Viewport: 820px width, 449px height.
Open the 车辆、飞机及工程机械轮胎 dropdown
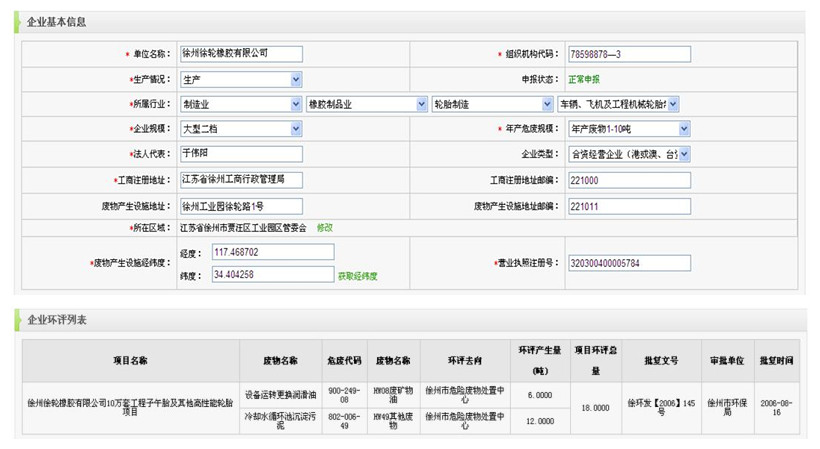pyautogui.click(x=618, y=104)
